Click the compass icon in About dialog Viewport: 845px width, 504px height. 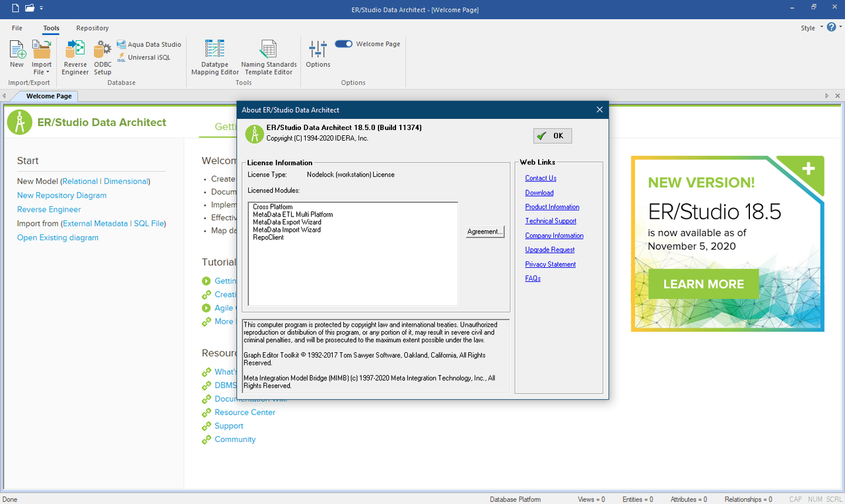(255, 133)
